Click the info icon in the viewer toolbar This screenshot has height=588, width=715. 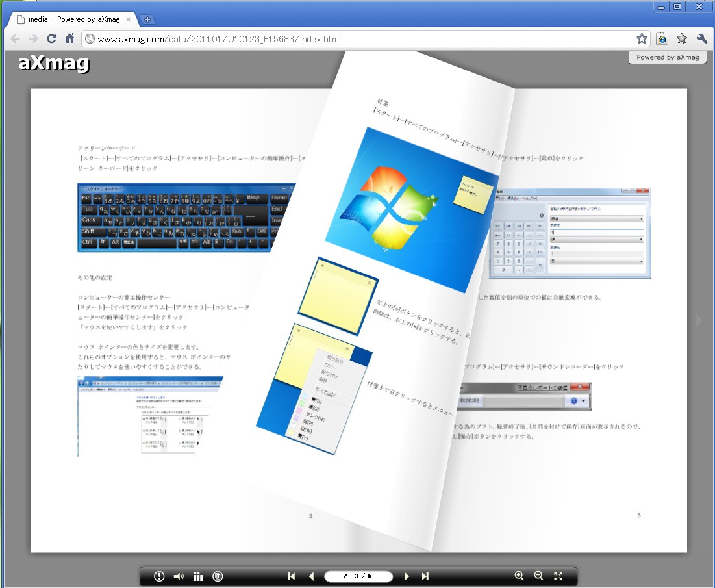[159, 576]
